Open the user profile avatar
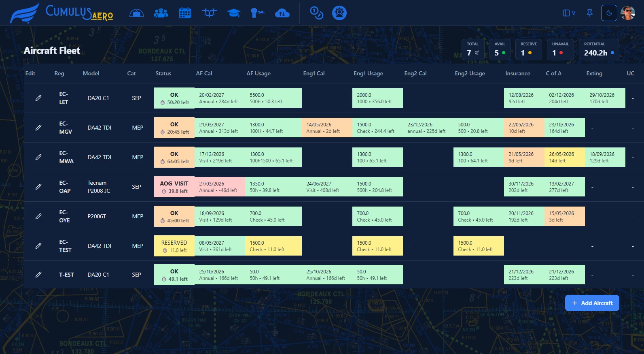The height and width of the screenshot is (354, 644). tap(628, 13)
